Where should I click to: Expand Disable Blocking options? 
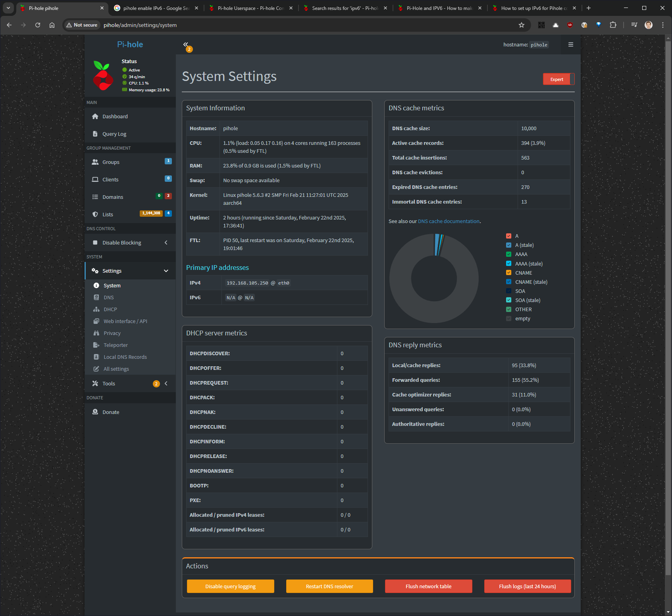(x=166, y=243)
